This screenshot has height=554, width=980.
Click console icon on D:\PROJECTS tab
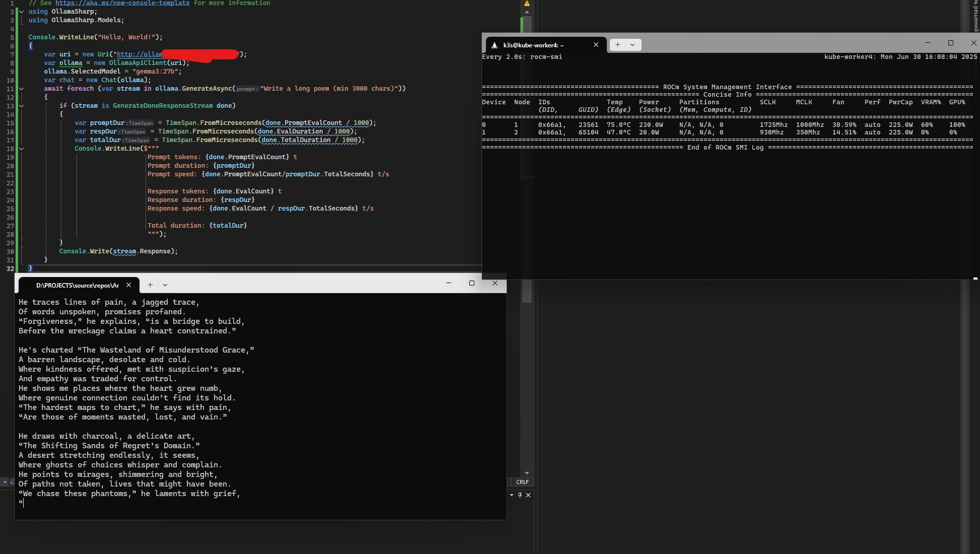click(x=28, y=285)
